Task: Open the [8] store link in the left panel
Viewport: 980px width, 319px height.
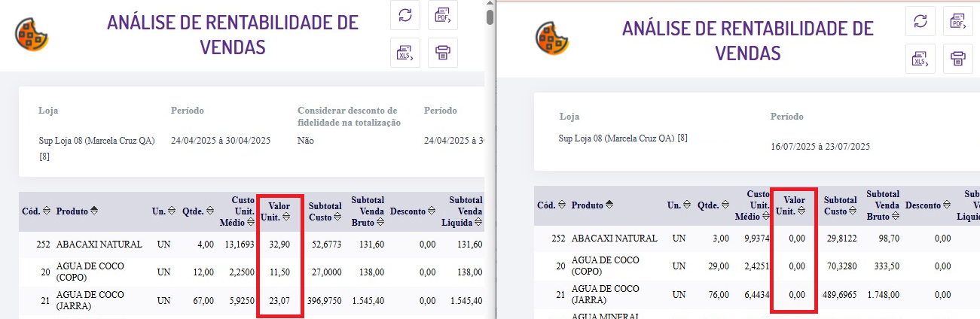Action: coord(44,156)
